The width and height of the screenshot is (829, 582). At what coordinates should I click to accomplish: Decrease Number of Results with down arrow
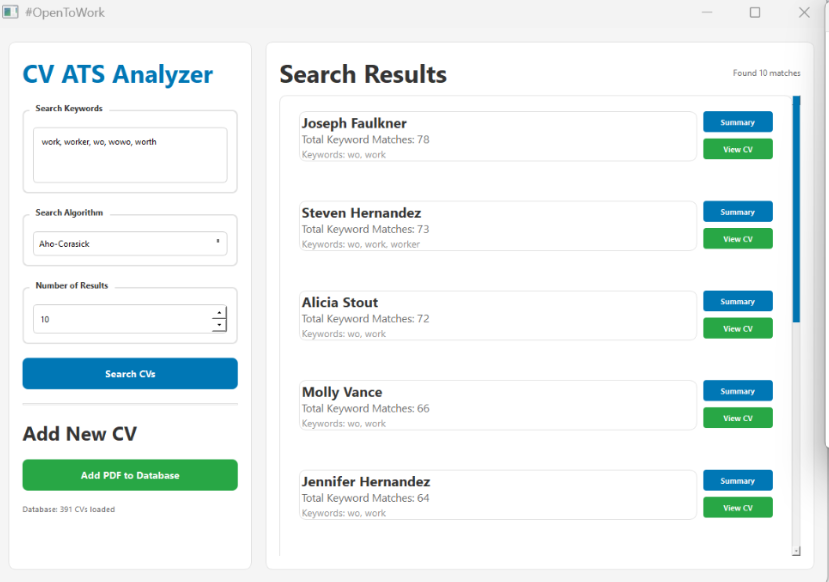pos(219,325)
